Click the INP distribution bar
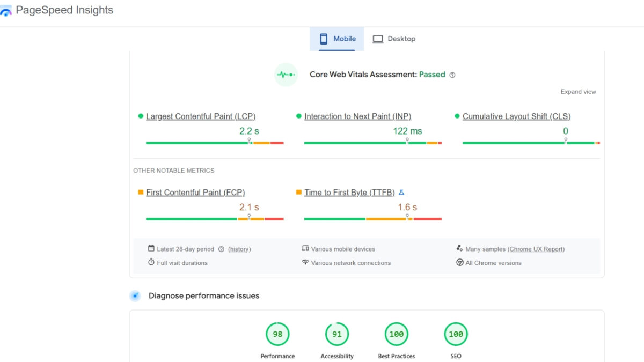Image resolution: width=644 pixels, height=362 pixels. pos(373,143)
